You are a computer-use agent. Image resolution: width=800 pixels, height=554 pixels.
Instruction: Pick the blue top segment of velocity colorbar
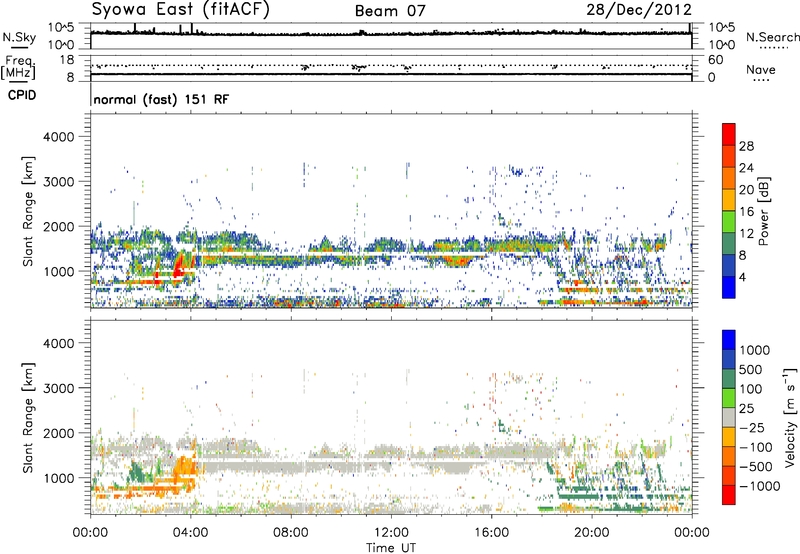pos(729,340)
